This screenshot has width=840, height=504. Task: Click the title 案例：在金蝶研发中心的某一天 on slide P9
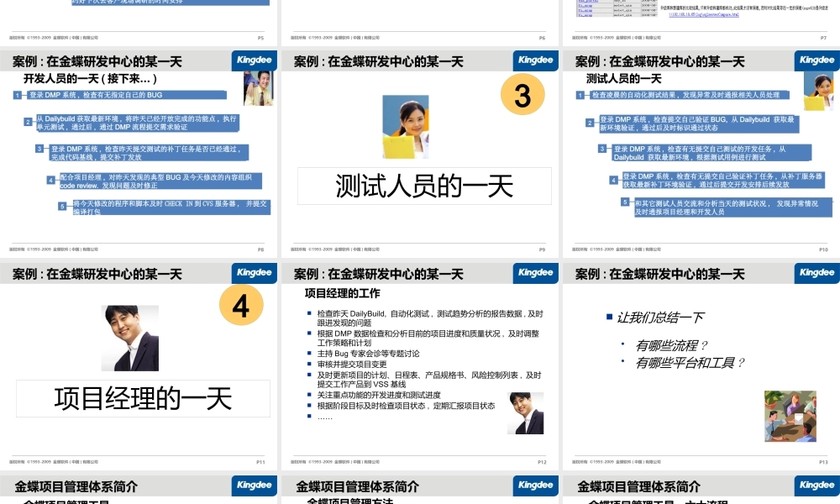click(x=379, y=61)
